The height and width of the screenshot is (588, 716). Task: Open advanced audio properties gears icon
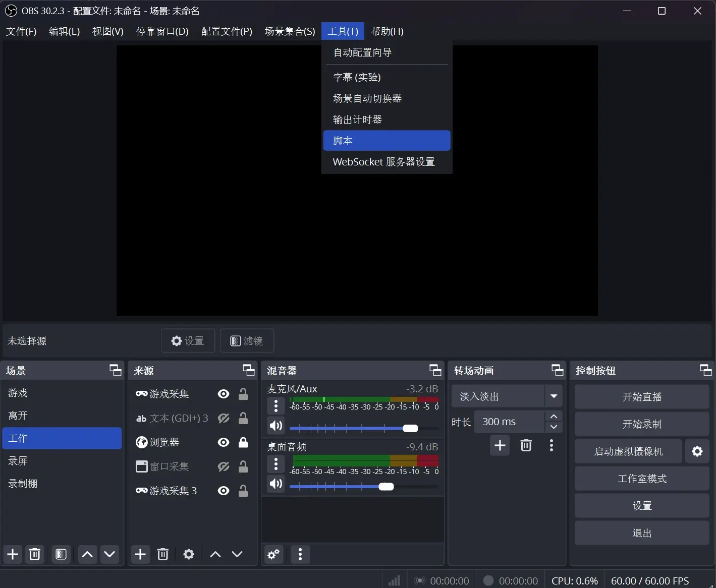(274, 555)
